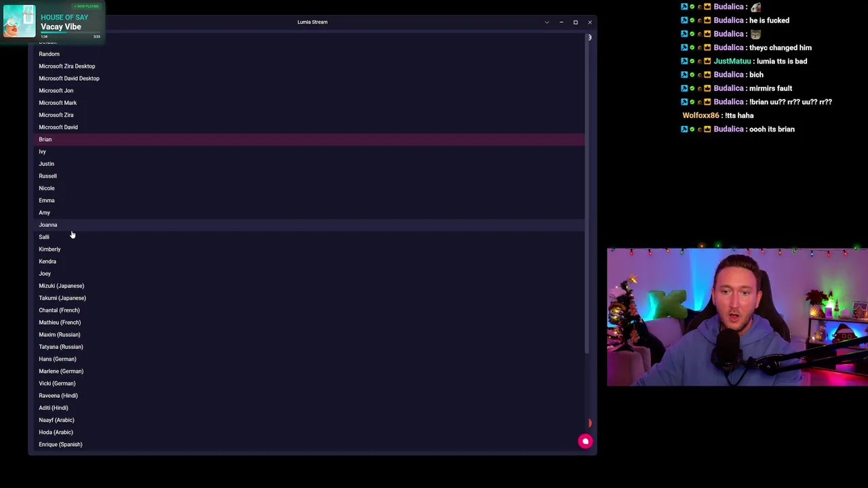The image size is (868, 488).
Task: Choose the Joey voice
Action: 309,274
